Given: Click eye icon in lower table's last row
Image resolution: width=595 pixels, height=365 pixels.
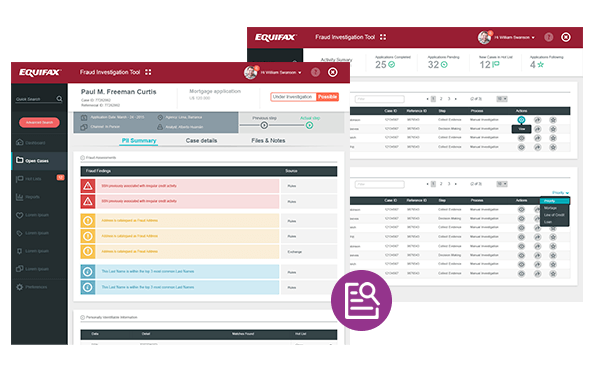Looking at the screenshot, I should click(x=521, y=274).
